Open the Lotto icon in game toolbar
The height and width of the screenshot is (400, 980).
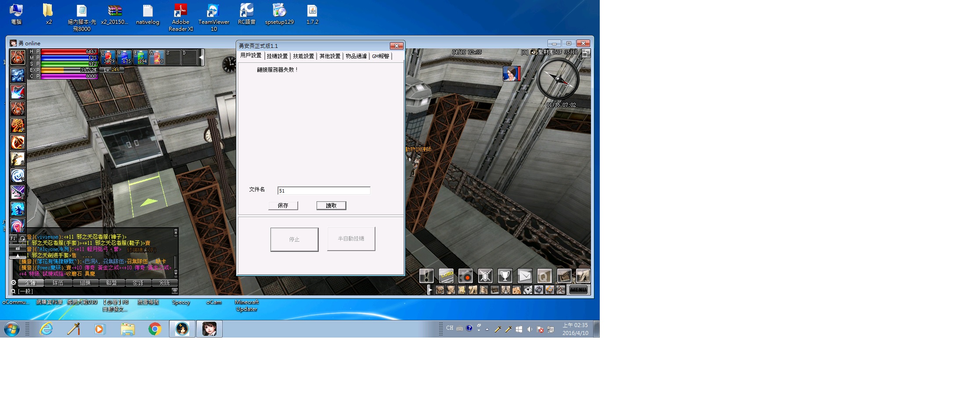click(x=446, y=276)
